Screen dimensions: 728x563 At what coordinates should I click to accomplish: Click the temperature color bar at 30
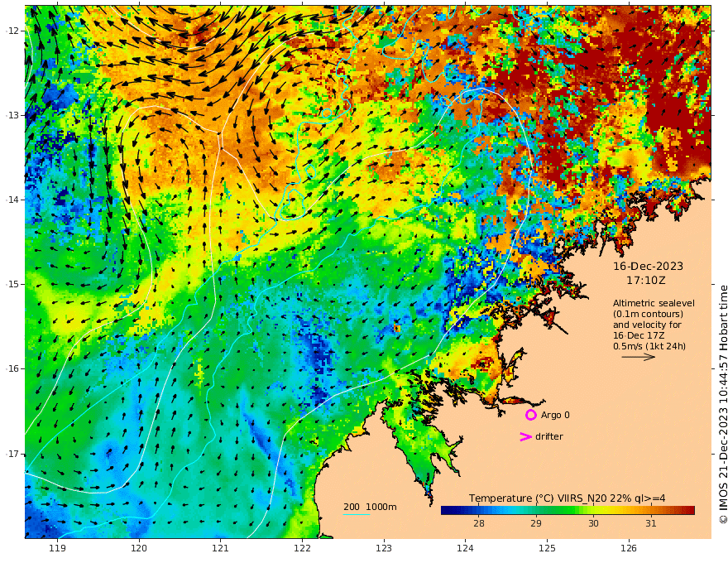(593, 510)
